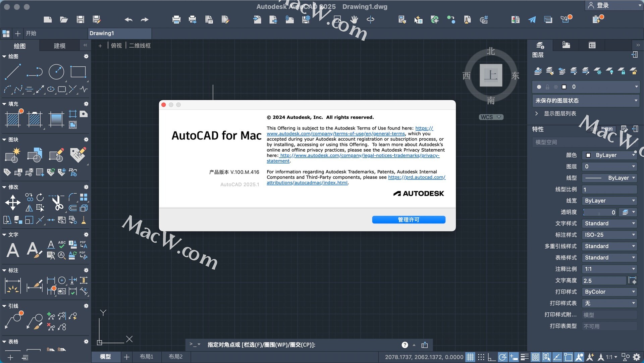Image resolution: width=644 pixels, height=363 pixels.
Task: Select the Rectangle drawing tool
Action: click(78, 72)
